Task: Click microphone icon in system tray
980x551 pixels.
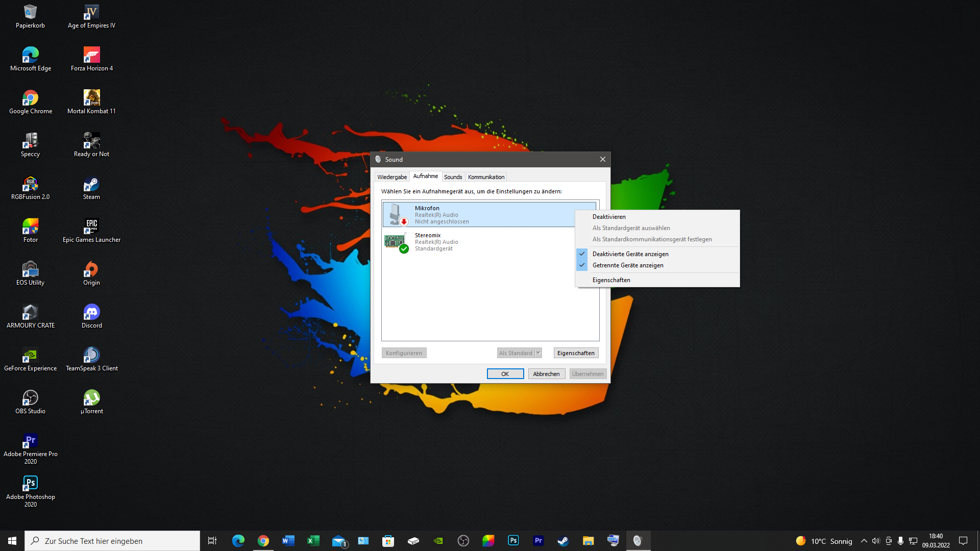Action: [x=900, y=541]
